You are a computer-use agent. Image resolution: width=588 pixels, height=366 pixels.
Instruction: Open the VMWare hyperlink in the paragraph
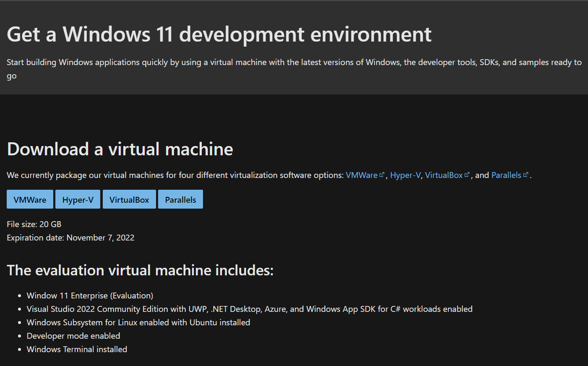coord(362,175)
